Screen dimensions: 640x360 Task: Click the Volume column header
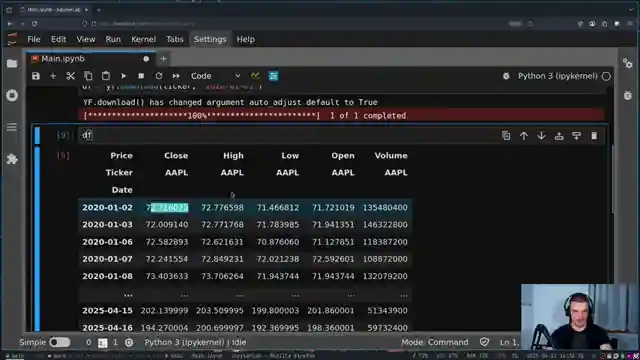pyautogui.click(x=391, y=156)
